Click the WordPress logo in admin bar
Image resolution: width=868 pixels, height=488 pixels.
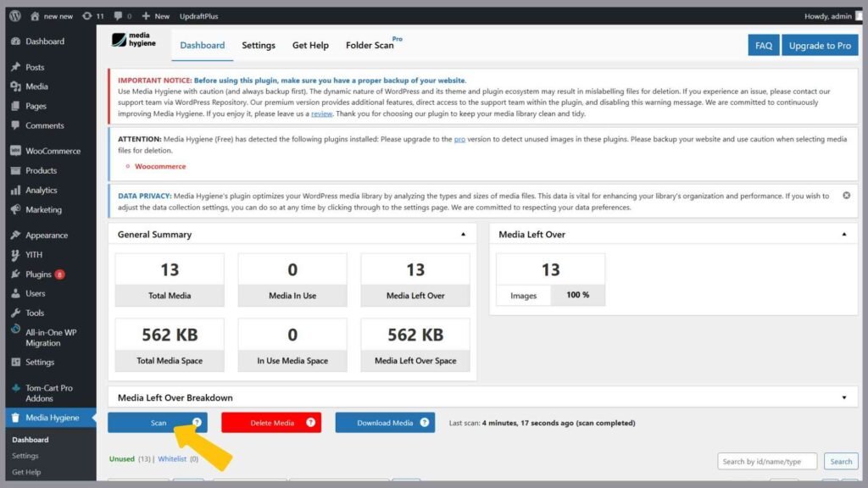click(15, 16)
